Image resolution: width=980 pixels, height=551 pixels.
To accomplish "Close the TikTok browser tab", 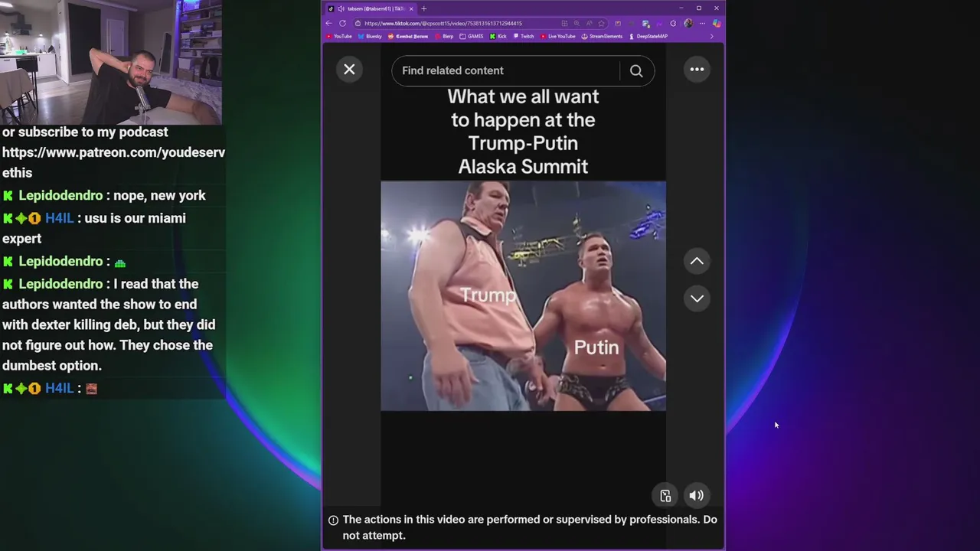I will [x=411, y=8].
